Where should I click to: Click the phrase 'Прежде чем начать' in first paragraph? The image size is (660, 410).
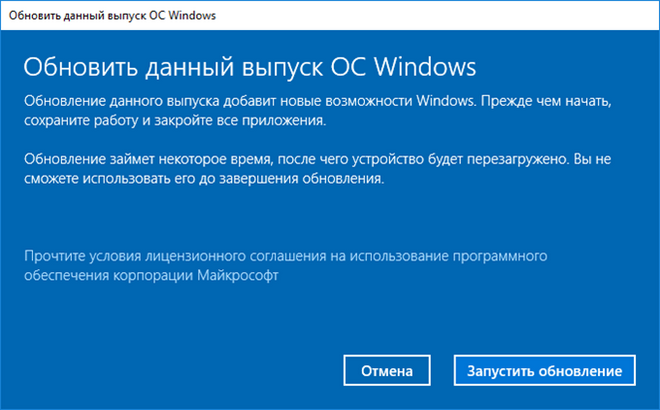tap(556, 101)
